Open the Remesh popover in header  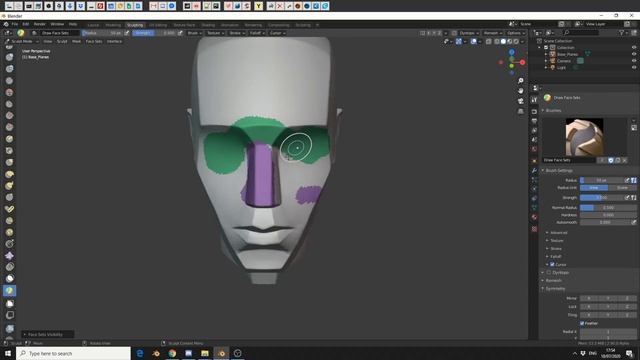(493, 33)
